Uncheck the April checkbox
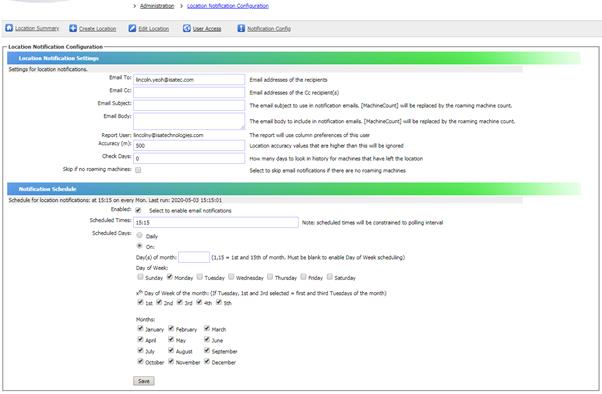The width and height of the screenshot is (602, 394). point(140,339)
